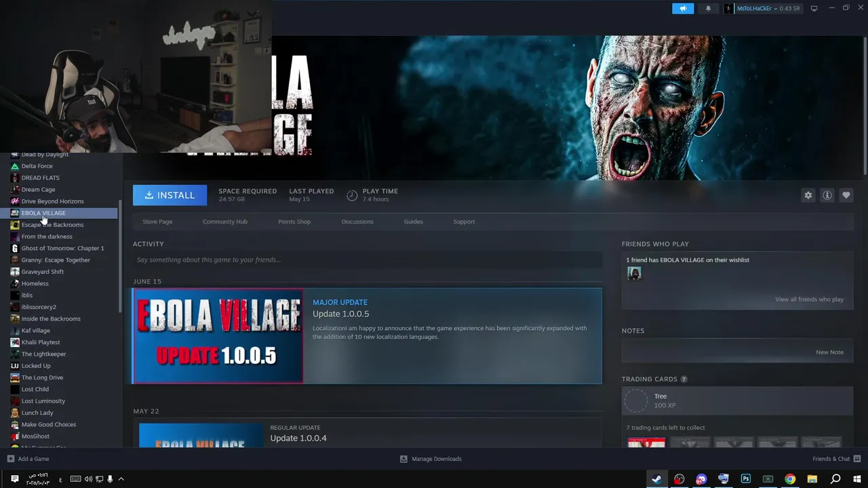Open the Steam announcements megaphone button
Image resolution: width=868 pixels, height=488 pixels.
click(683, 8)
